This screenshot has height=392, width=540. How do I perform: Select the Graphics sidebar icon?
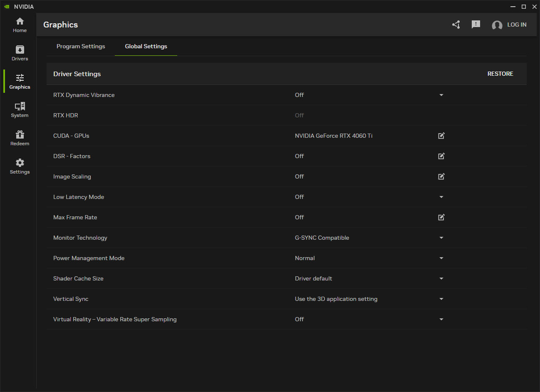pos(19,81)
